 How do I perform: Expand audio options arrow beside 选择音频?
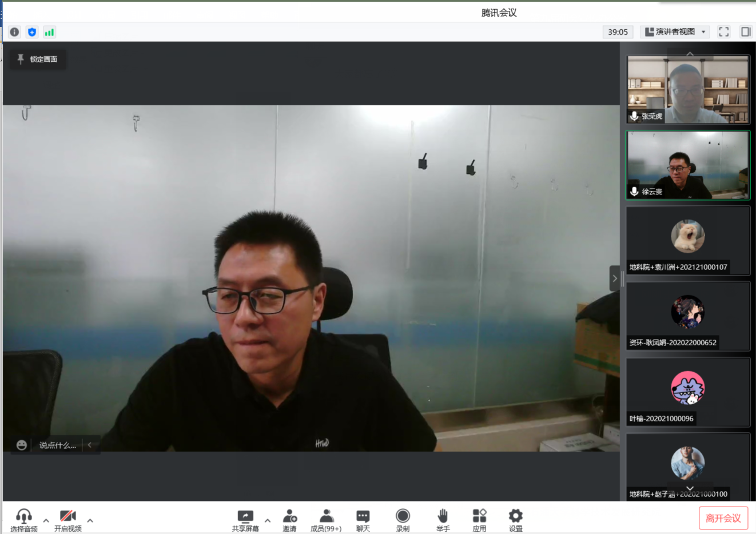46,520
